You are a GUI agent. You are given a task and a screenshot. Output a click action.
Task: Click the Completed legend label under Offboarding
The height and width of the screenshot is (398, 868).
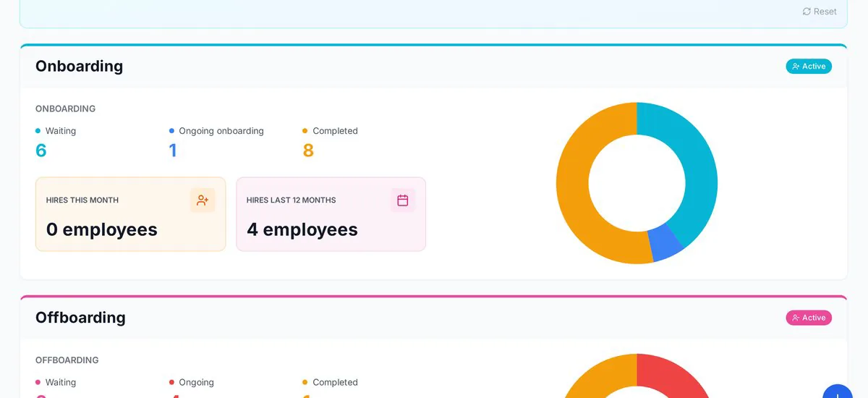pyautogui.click(x=335, y=382)
